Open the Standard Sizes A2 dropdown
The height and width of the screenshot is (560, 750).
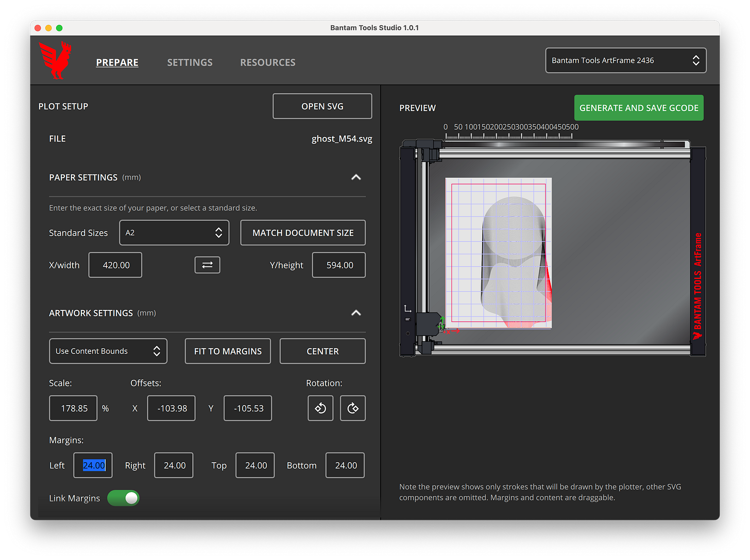tap(174, 233)
